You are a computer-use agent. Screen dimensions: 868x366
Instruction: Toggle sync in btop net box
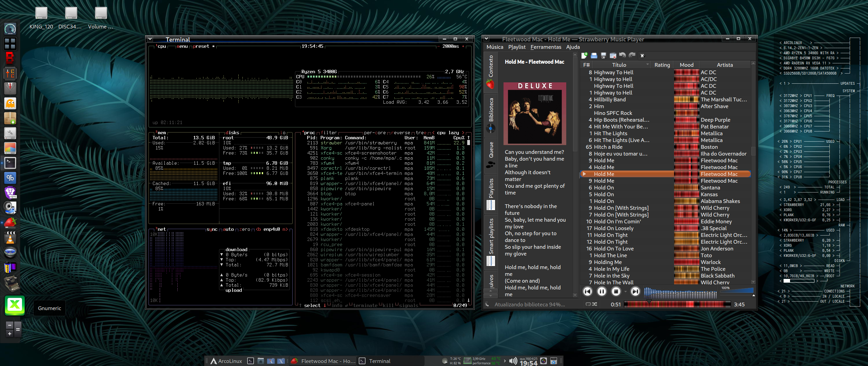(x=212, y=229)
